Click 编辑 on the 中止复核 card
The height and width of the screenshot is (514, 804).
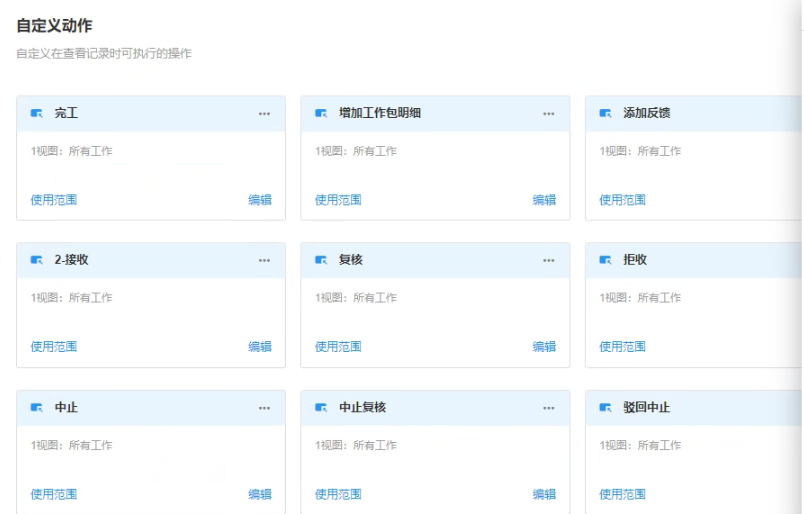tap(544, 494)
